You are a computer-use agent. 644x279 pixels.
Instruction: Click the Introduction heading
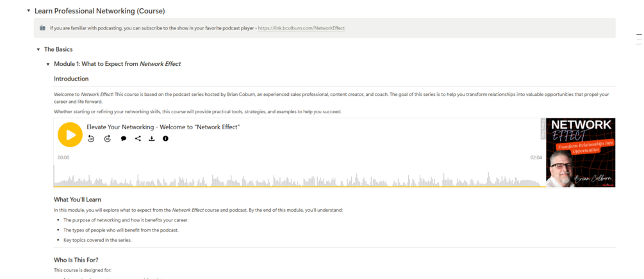[71, 79]
